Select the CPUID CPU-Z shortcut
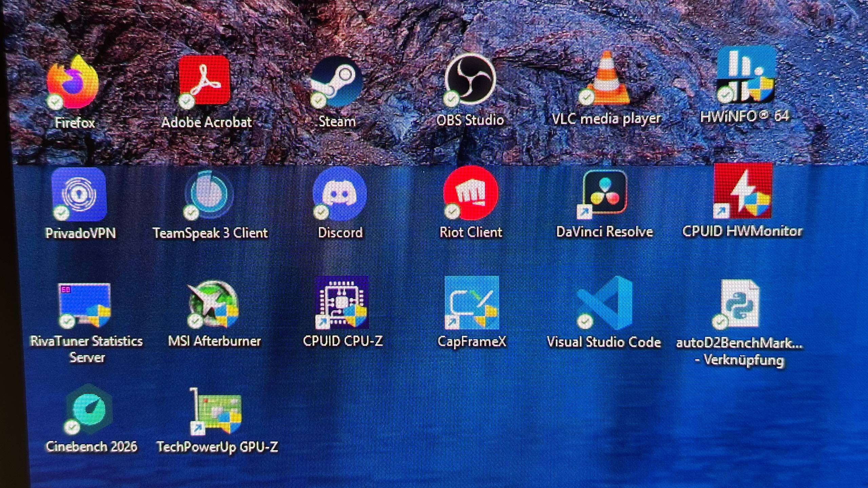 (342, 303)
